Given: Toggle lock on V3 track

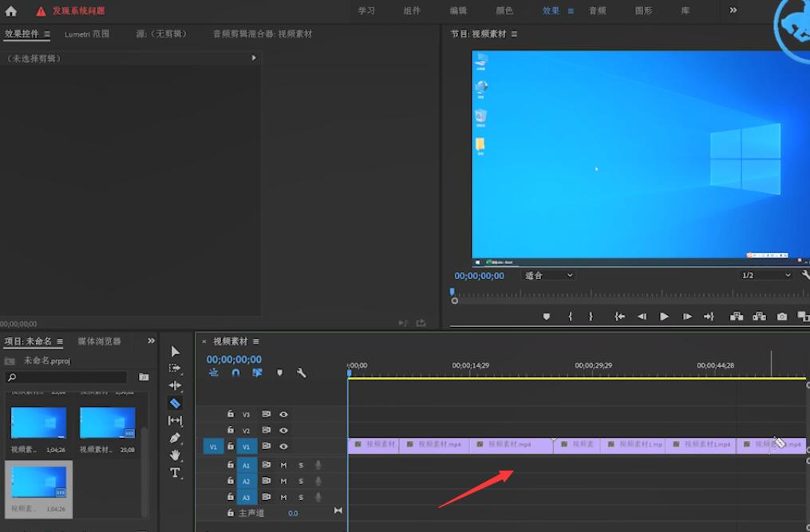Looking at the screenshot, I should tap(231, 414).
